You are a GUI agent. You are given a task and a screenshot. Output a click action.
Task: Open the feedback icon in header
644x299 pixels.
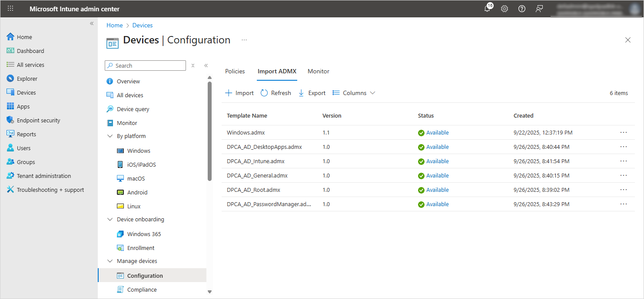(x=539, y=9)
